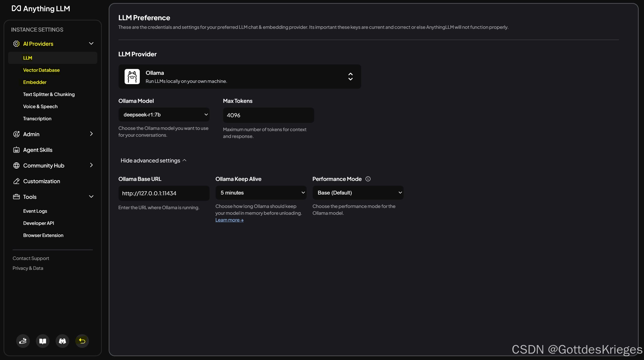Click the Max Tokens input field
The width and height of the screenshot is (644, 360).
[268, 115]
